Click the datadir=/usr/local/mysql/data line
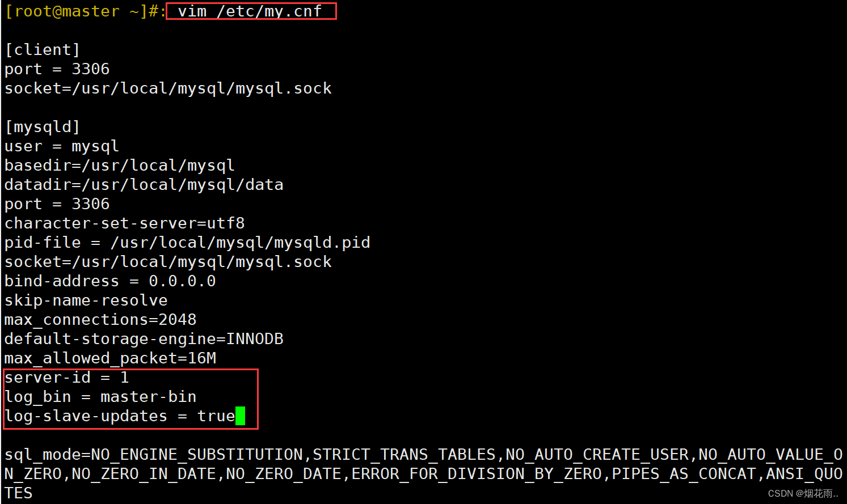 coord(144,185)
